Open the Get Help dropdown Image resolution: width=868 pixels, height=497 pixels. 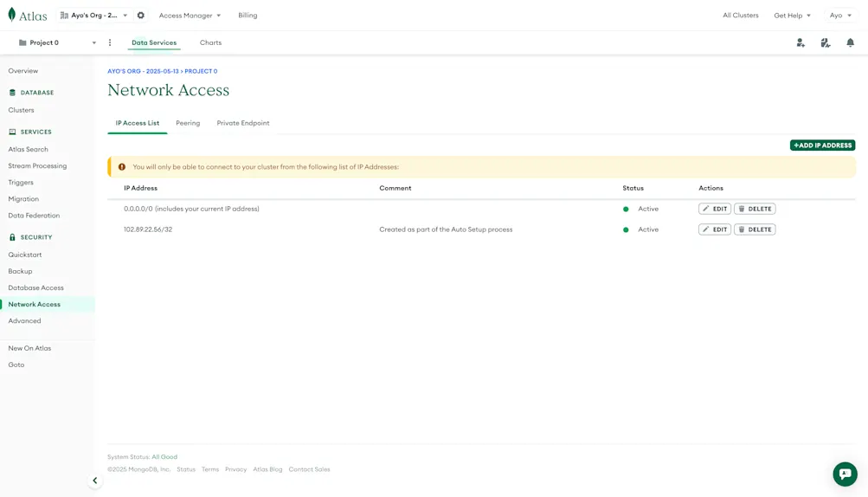[792, 16]
